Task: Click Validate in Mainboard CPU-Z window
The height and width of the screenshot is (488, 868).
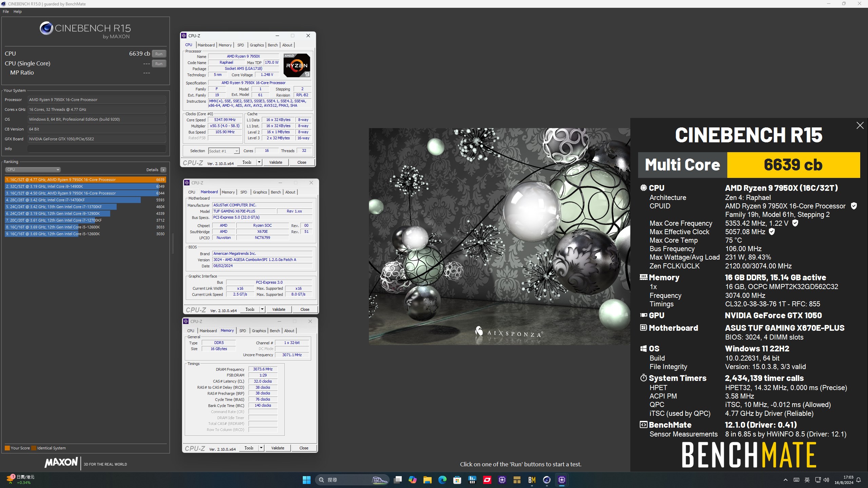Action: 279,309
